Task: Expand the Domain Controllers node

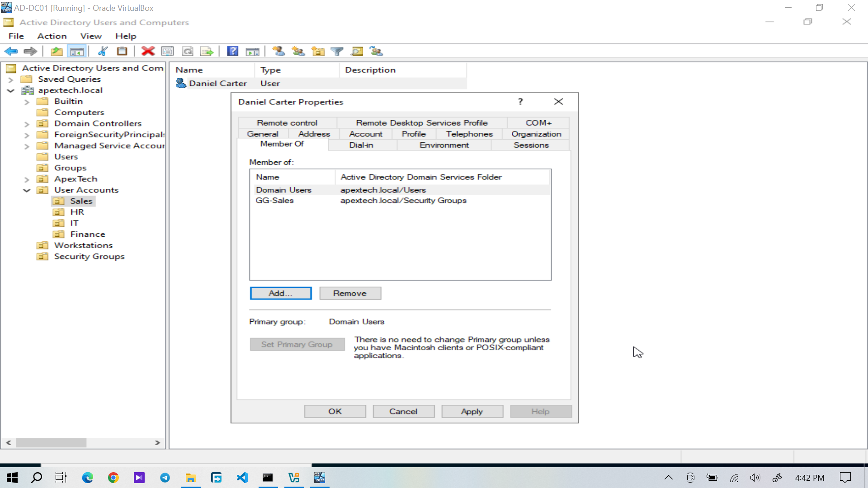Action: (27, 124)
